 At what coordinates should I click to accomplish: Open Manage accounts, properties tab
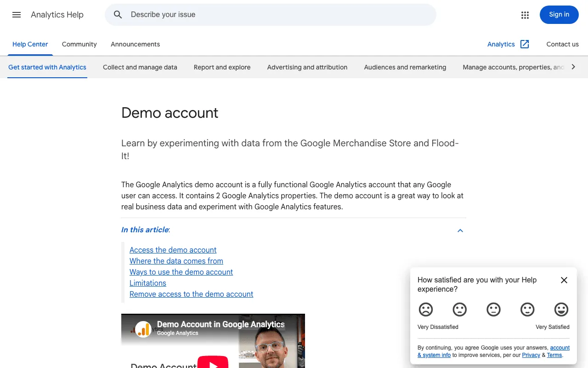pos(514,67)
